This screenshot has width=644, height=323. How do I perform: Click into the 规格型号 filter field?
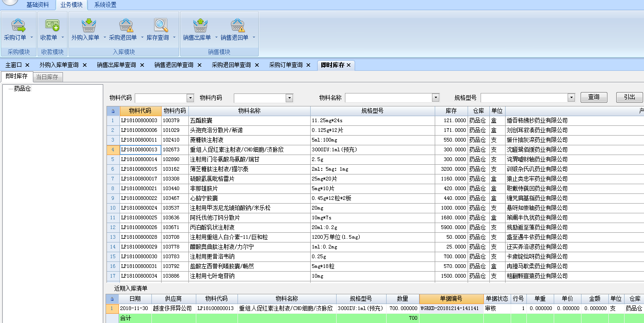[x=524, y=98]
